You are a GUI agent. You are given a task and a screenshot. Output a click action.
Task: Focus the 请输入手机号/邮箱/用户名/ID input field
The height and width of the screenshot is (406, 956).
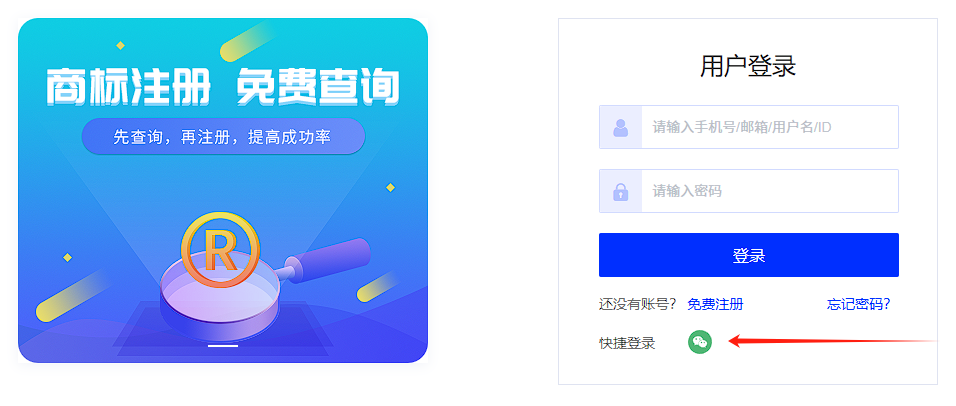[x=749, y=127]
